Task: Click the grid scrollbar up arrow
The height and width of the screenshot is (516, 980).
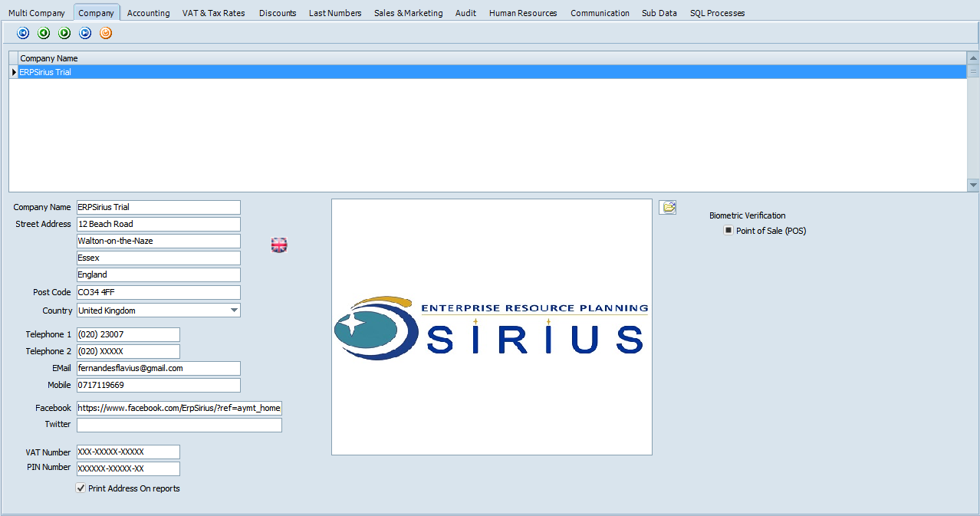Action: point(973,58)
